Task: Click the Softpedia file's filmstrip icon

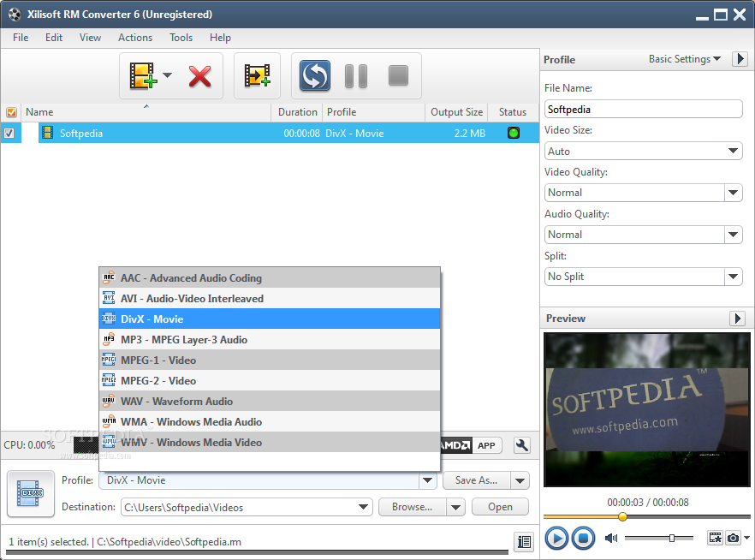Action: coord(47,133)
